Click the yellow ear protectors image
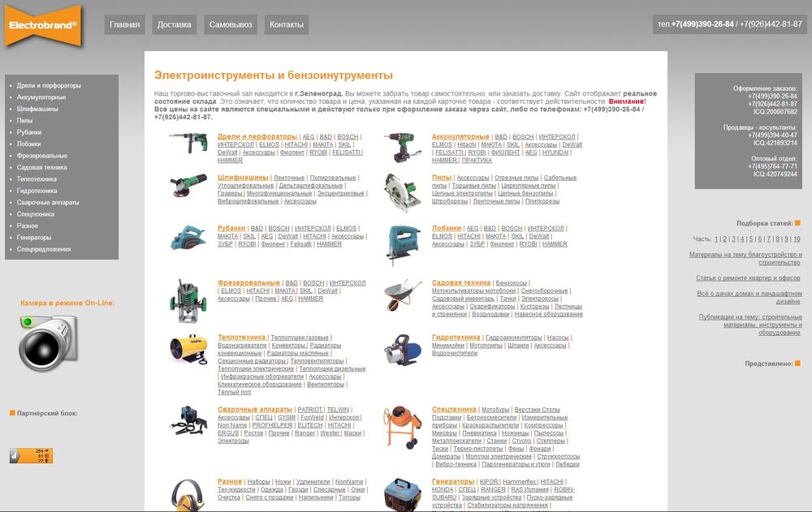The height and width of the screenshot is (512, 812). pos(188,495)
